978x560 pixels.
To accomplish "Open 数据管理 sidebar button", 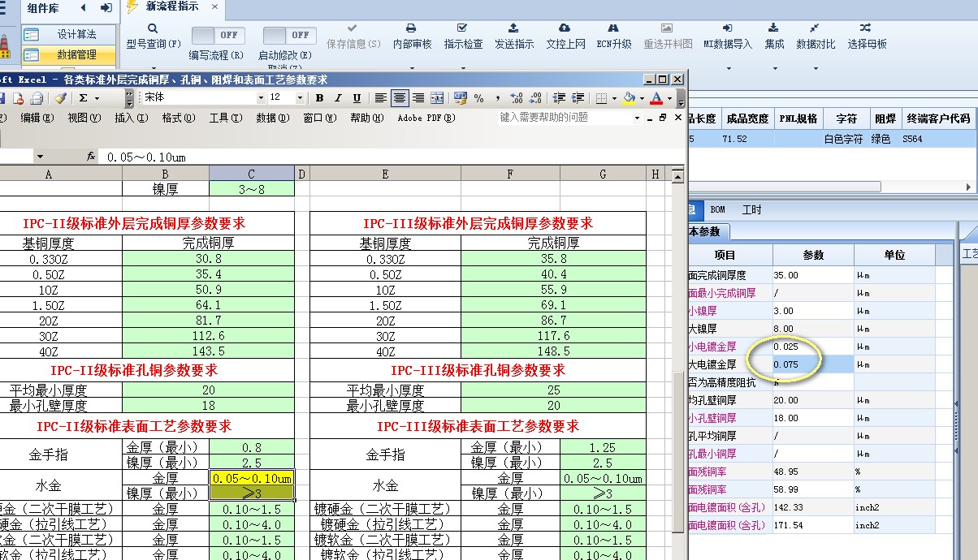I will click(x=67, y=55).
